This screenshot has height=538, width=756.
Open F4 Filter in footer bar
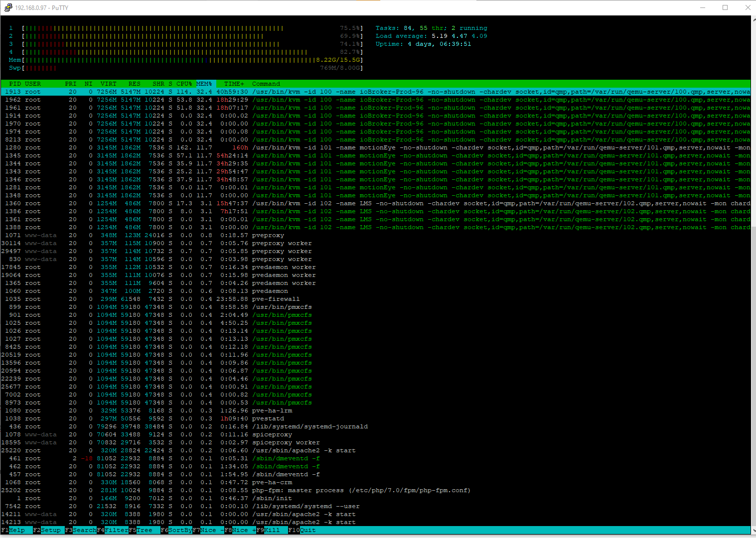113,530
